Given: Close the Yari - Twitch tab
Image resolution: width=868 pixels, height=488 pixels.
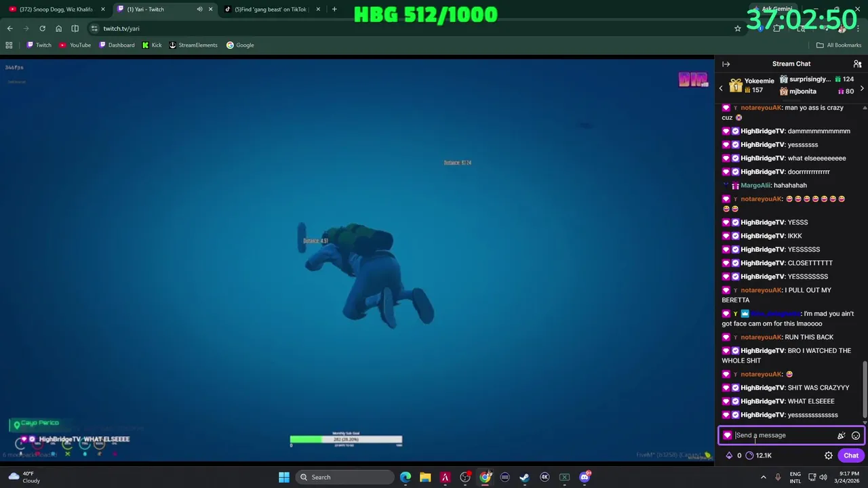Looking at the screenshot, I should [x=211, y=9].
